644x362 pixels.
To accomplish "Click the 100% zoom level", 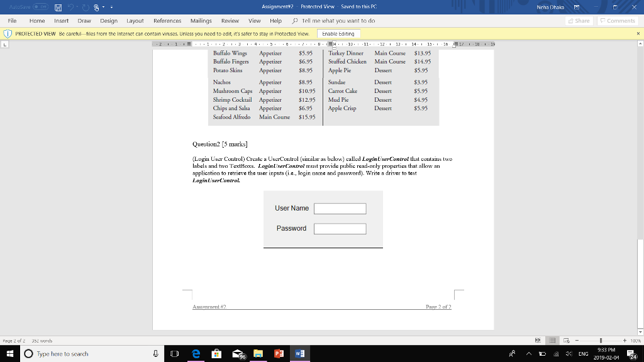I will [x=635, y=341].
